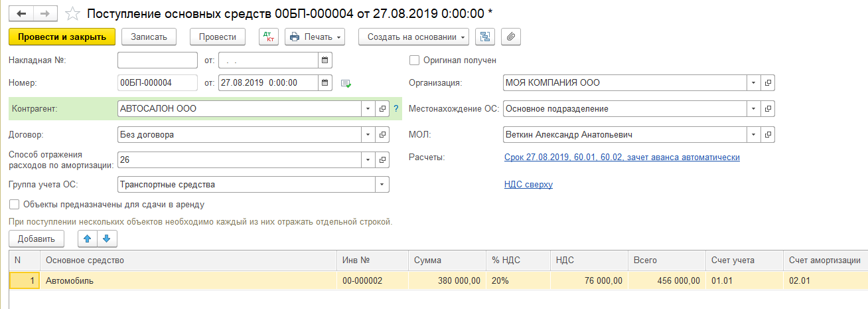
Task: Show Дт/Кт accounting entries
Action: coord(269,37)
